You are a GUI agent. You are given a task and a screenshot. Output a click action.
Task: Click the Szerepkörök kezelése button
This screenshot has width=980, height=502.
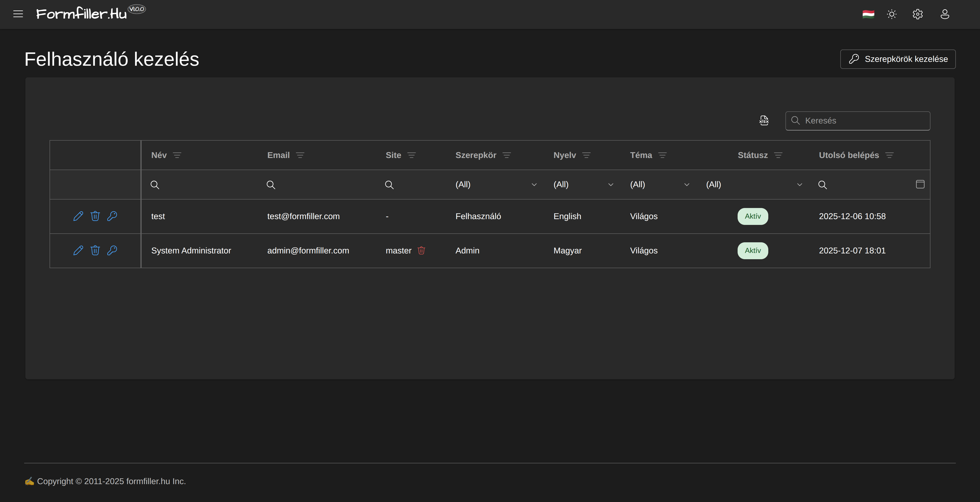tap(898, 59)
